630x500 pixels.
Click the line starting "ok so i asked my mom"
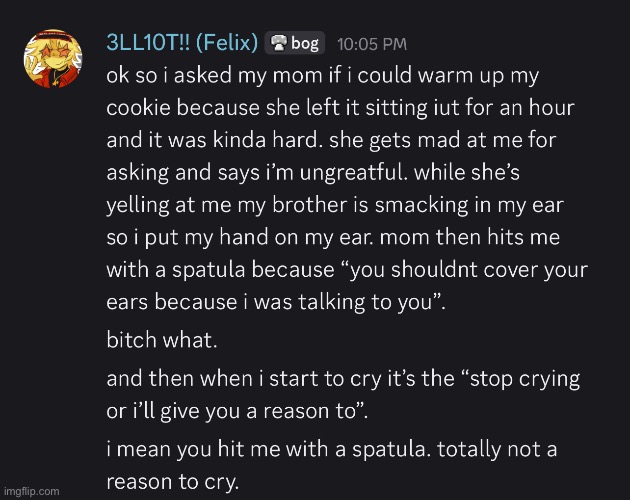(x=322, y=76)
